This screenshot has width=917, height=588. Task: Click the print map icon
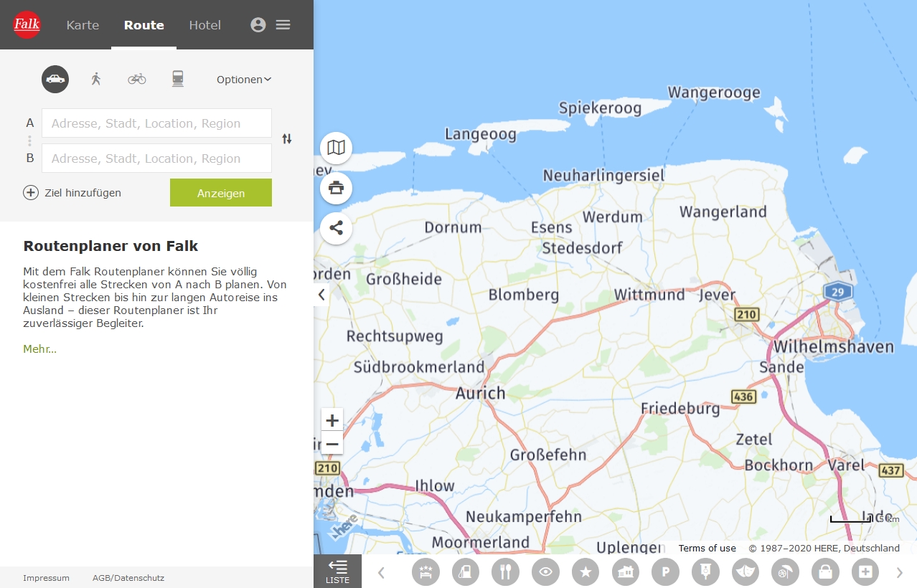tap(336, 188)
